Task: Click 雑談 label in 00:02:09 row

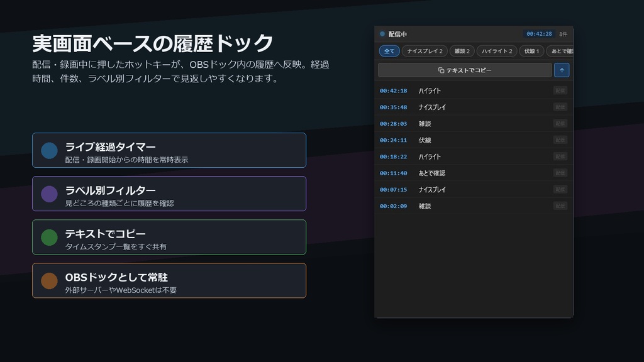Action: coord(425,206)
